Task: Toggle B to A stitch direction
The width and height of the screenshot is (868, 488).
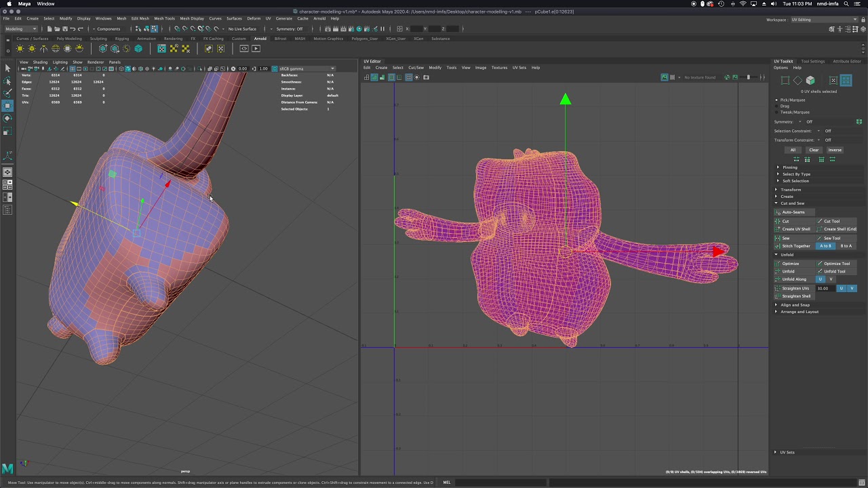Action: coord(846,246)
